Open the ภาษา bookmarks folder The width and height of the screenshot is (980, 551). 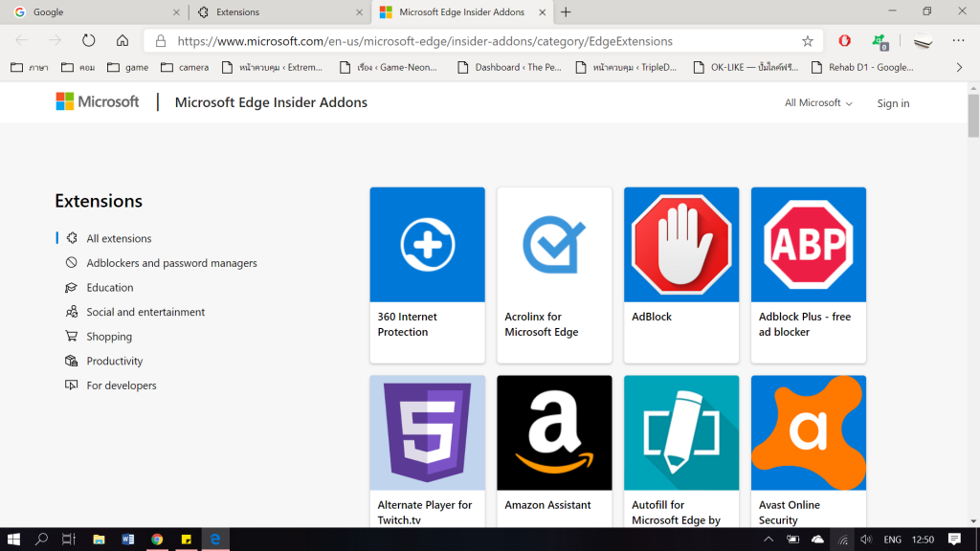[30, 68]
